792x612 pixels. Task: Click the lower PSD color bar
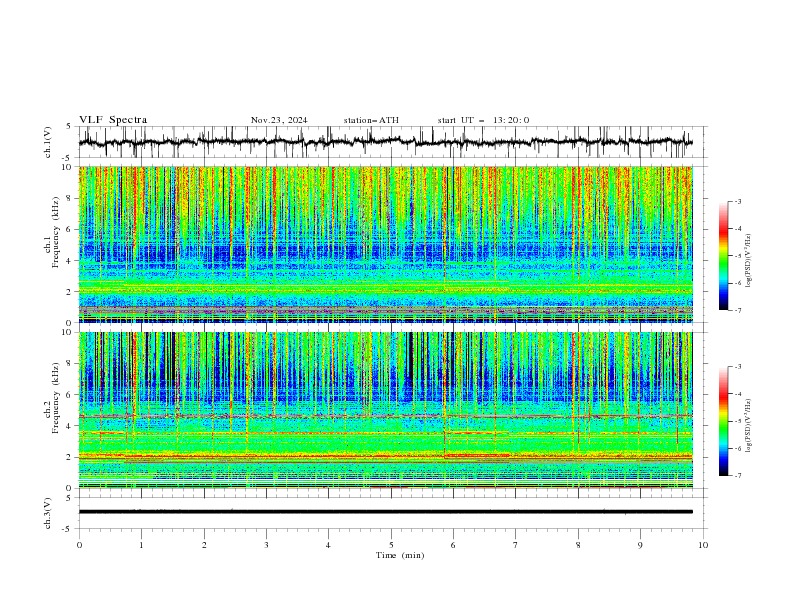tap(723, 421)
